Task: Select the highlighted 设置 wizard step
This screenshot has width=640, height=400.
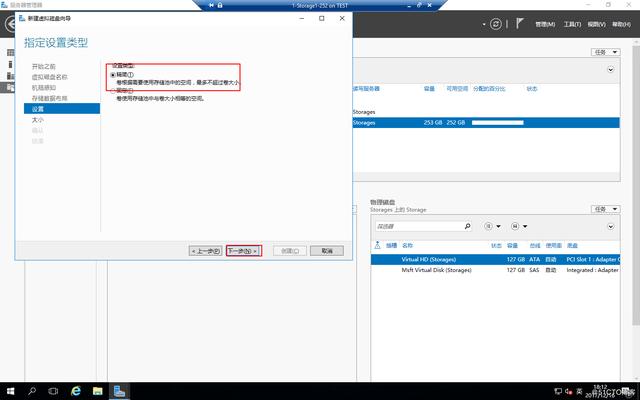Action: point(62,109)
